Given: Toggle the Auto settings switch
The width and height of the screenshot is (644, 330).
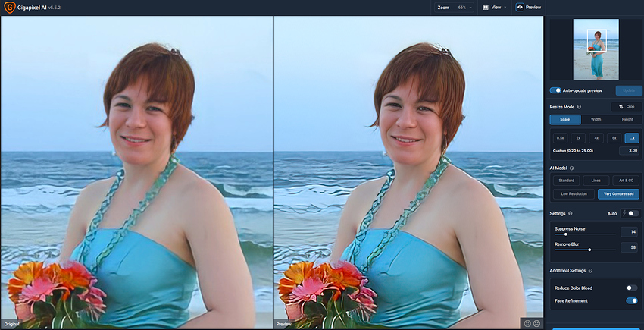Looking at the screenshot, I should (633, 214).
